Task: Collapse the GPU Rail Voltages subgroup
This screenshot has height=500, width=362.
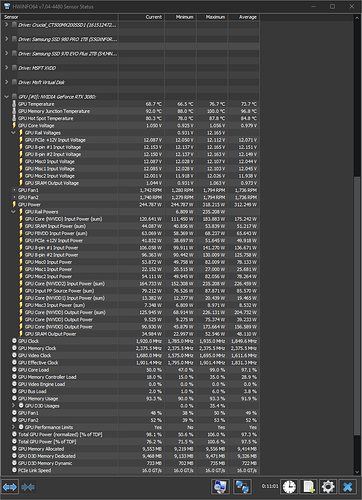Action: (x=13, y=133)
